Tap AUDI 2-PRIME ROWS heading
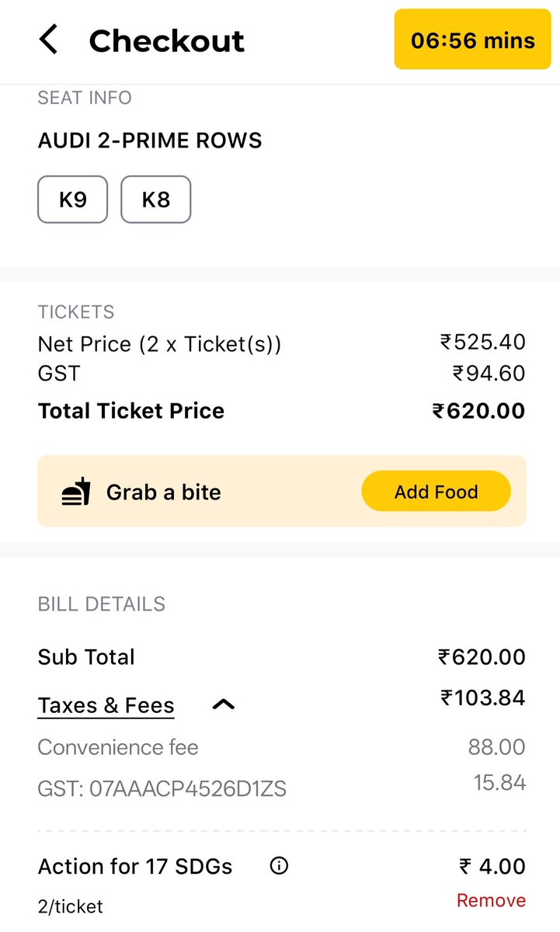 pyautogui.click(x=150, y=141)
